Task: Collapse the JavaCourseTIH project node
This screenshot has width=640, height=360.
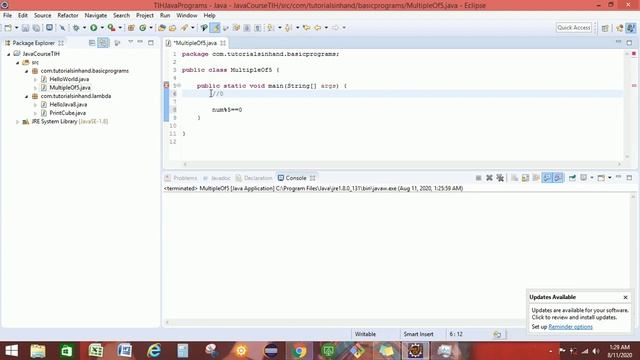Action: click(9, 54)
